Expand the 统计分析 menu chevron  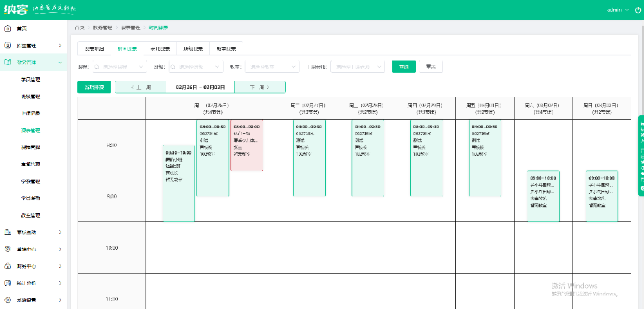pyautogui.click(x=60, y=283)
